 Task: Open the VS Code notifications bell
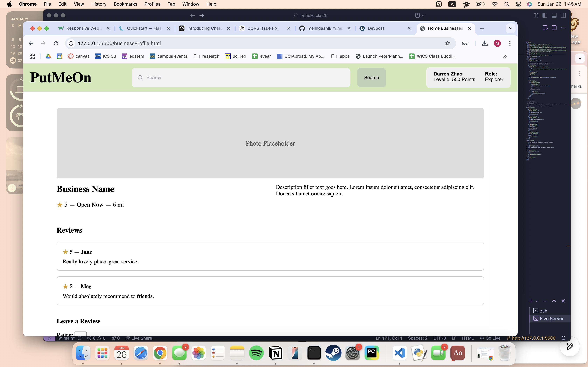(563, 338)
